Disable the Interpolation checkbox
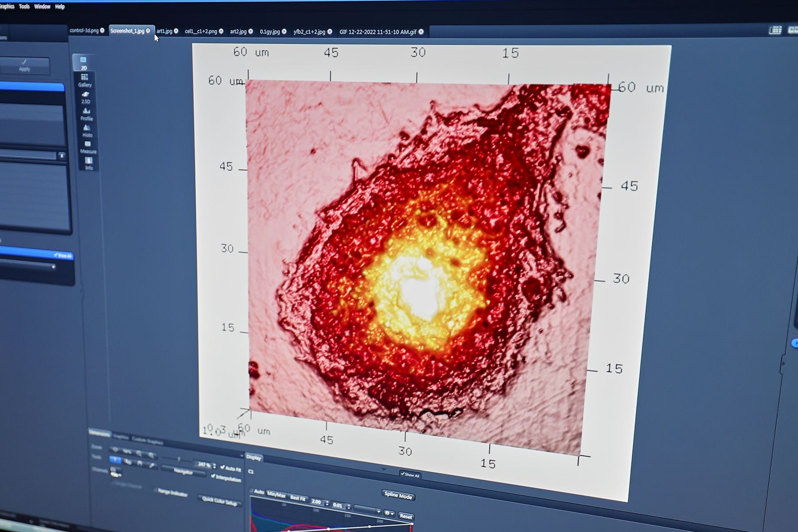The image size is (798, 532). [213, 477]
